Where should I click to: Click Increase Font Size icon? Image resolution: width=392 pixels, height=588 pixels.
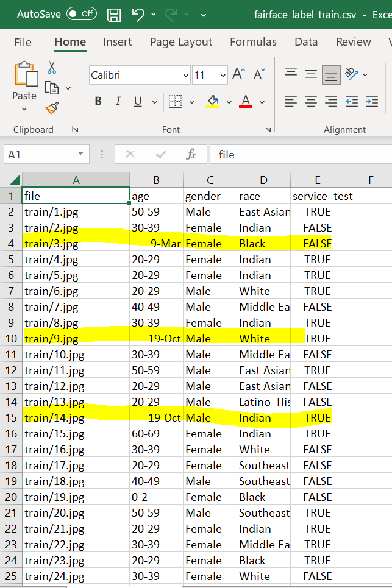tap(238, 74)
